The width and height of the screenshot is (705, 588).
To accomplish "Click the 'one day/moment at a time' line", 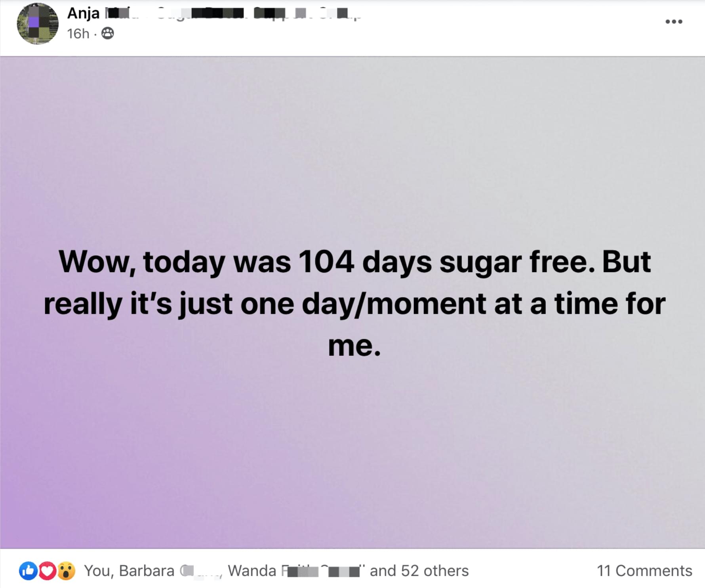I will (x=354, y=304).
